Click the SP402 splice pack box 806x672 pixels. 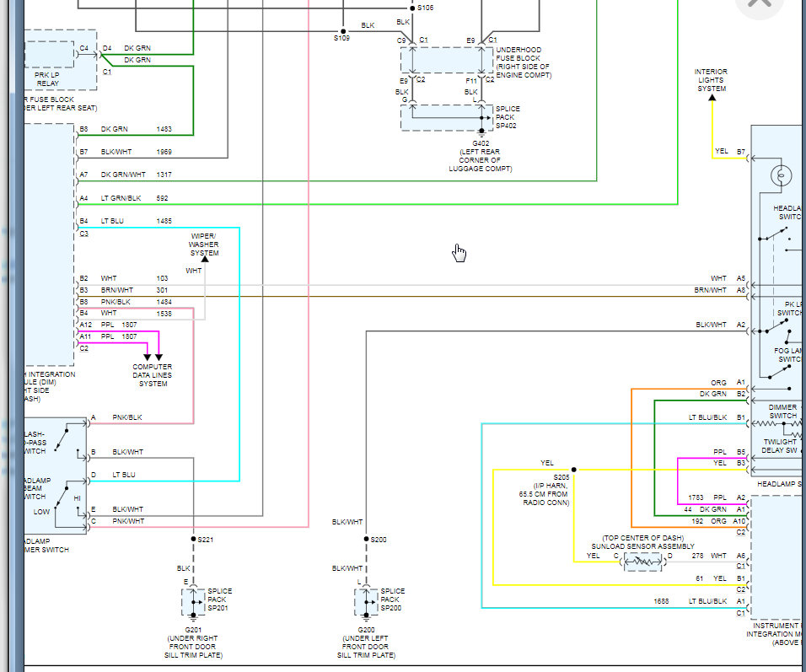(447, 118)
